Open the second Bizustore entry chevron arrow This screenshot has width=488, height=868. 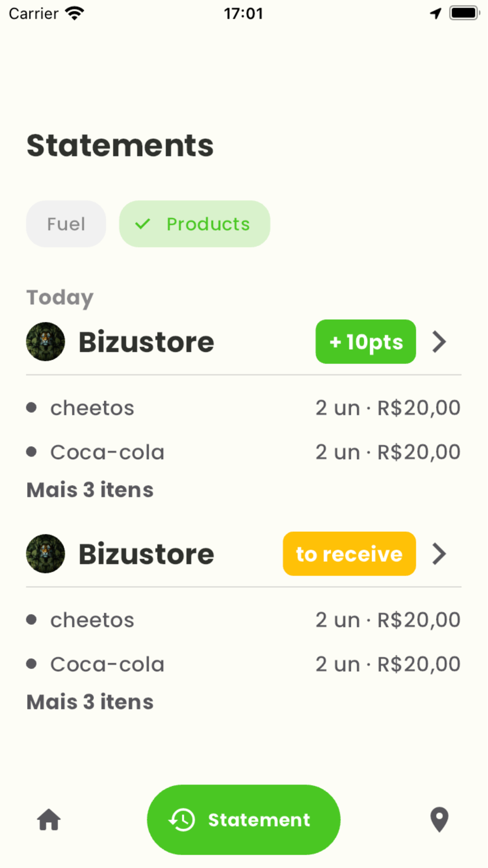coord(439,554)
